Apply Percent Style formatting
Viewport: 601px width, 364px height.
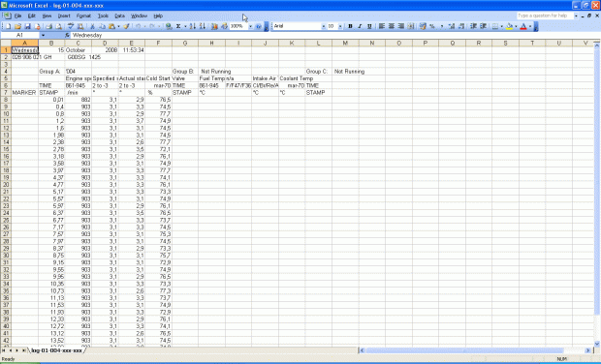pyautogui.click(x=432, y=26)
